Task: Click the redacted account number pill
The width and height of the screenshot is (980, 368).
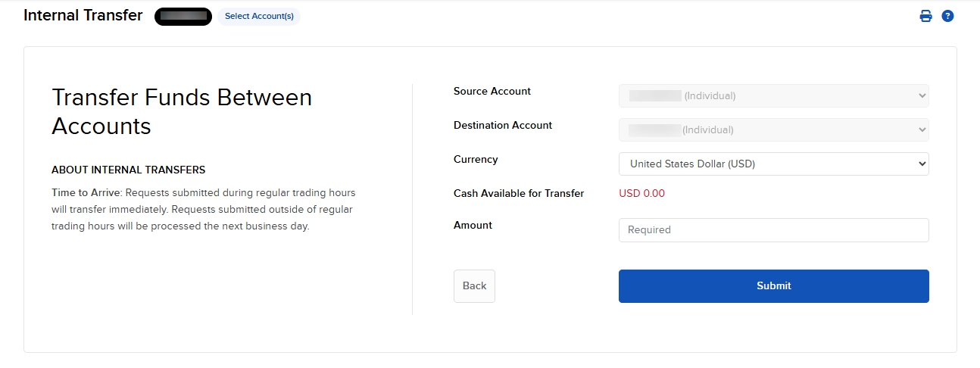Action: pos(183,16)
